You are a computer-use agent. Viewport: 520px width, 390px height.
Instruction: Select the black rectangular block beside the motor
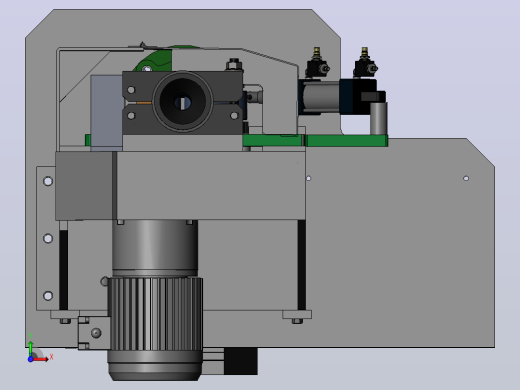pos(241,361)
